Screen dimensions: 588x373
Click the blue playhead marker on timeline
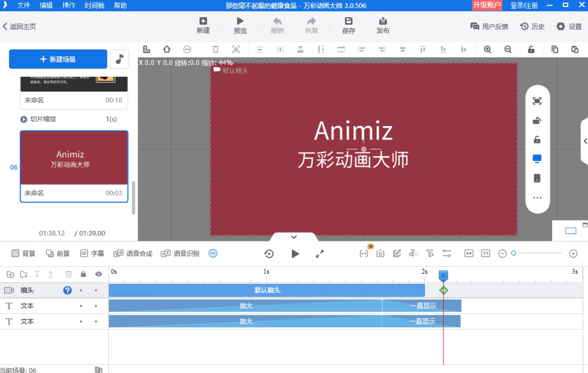click(443, 276)
